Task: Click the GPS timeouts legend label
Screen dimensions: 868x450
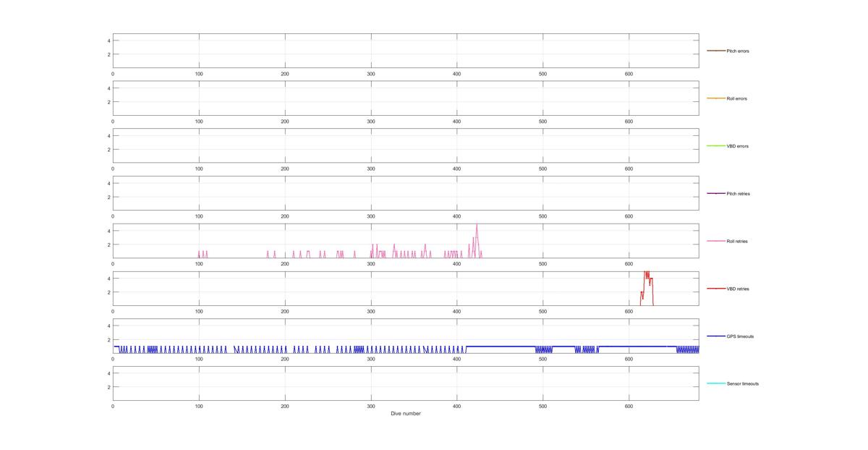Action: click(x=740, y=336)
